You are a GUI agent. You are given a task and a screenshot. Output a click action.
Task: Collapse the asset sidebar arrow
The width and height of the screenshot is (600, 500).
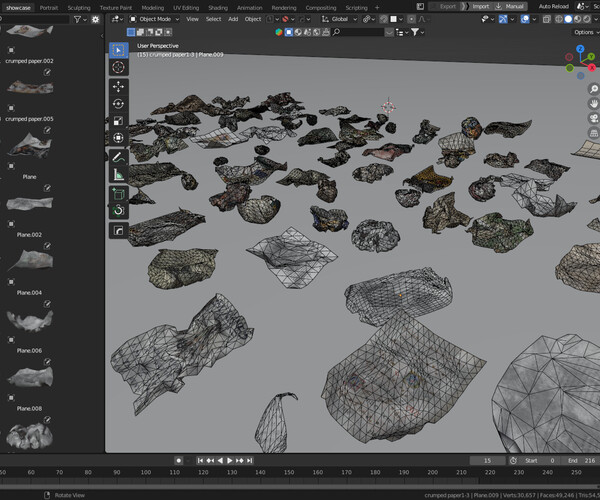pyautogui.click(x=102, y=36)
